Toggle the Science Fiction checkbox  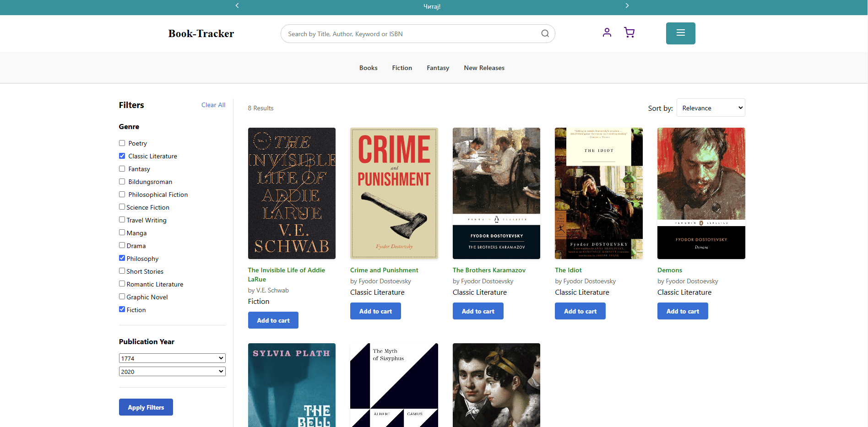pos(122,207)
